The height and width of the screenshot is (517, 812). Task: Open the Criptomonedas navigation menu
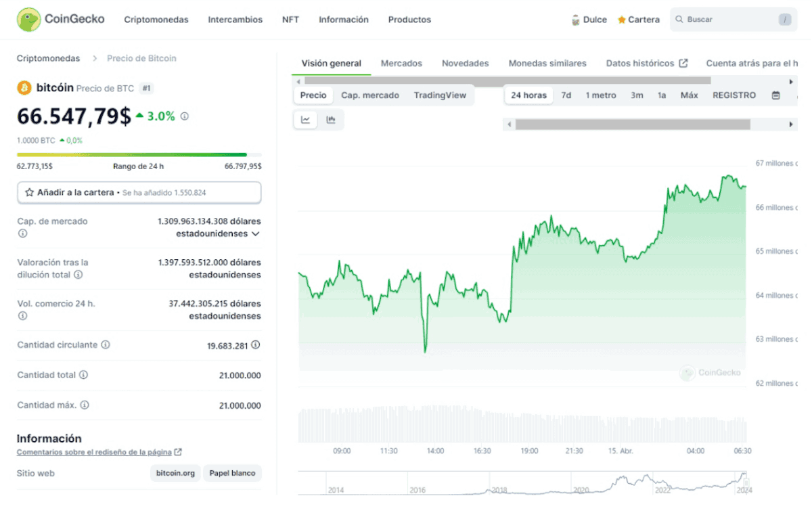(156, 20)
